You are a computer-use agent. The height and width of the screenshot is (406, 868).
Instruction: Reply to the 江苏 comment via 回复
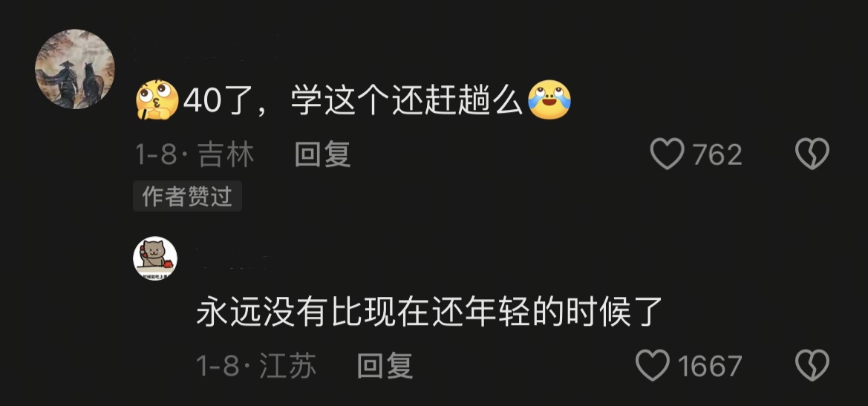coord(385,366)
